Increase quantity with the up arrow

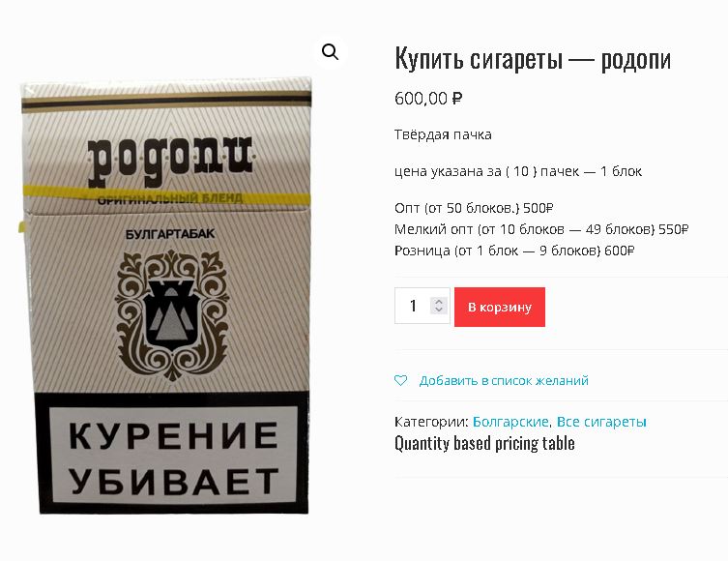coord(439,302)
